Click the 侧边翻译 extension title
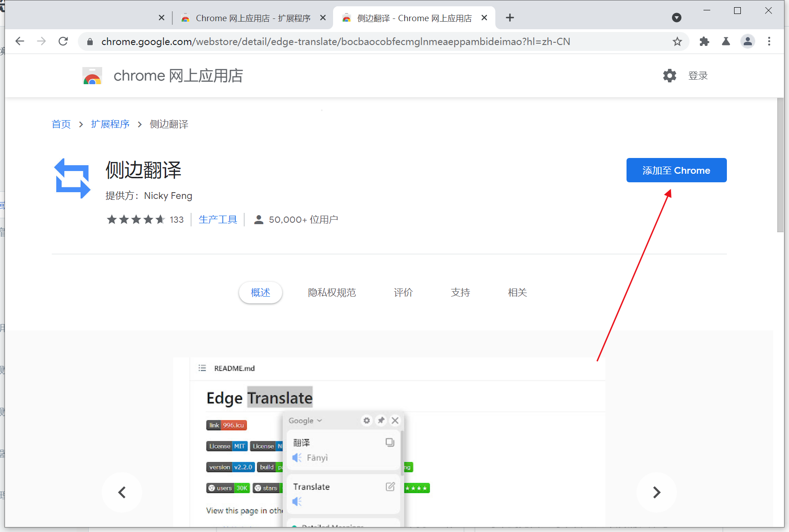789x532 pixels. point(144,170)
